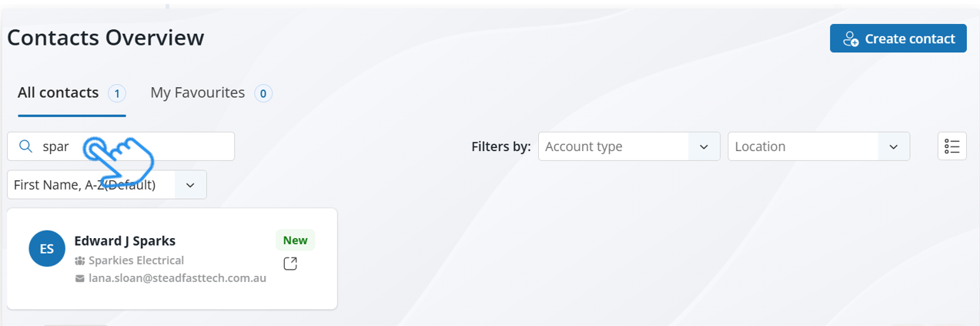The height and width of the screenshot is (326, 980).
Task: Click the ES avatar circle
Action: 47,248
